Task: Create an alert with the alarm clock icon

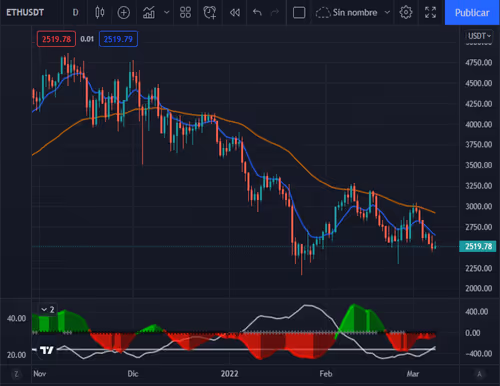Action: [210, 13]
